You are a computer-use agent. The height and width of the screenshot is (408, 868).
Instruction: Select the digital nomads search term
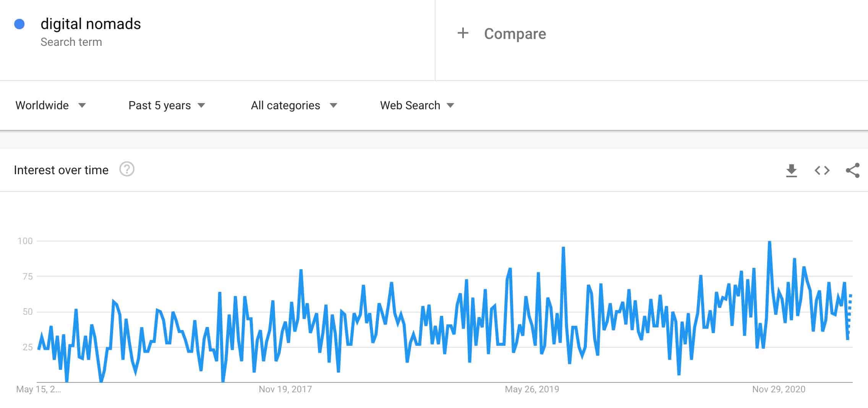(91, 24)
